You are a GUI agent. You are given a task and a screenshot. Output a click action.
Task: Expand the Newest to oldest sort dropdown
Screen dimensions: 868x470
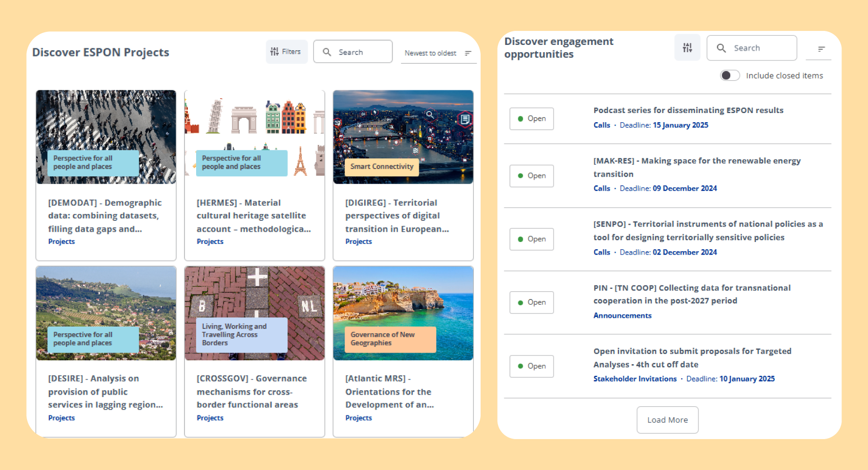(x=430, y=53)
